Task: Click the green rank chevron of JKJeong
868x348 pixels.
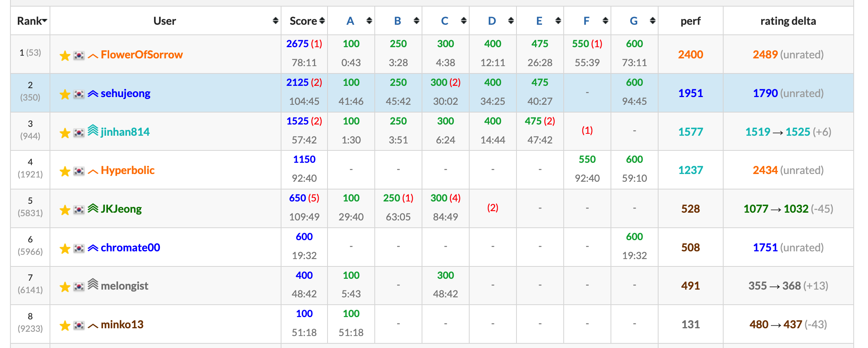Action: 93,208
